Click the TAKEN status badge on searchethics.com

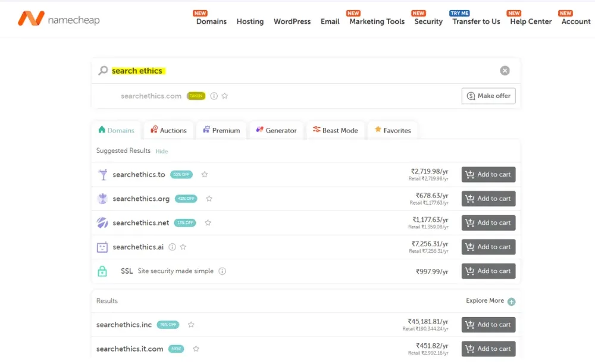tap(196, 95)
